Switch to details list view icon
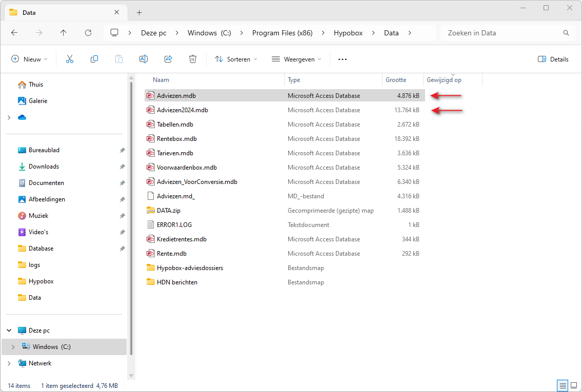Screen dimensions: 582x392 pos(563,385)
